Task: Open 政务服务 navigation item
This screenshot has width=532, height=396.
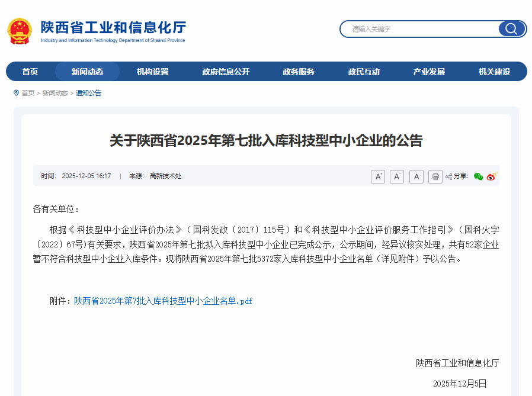Action: tap(299, 72)
